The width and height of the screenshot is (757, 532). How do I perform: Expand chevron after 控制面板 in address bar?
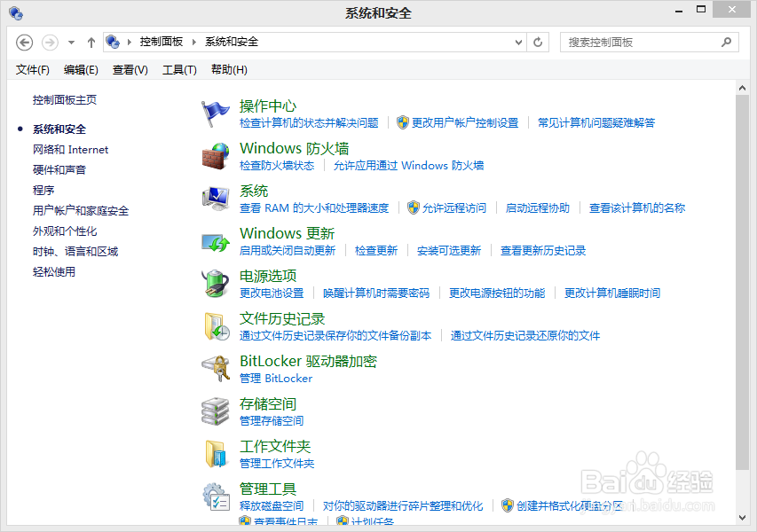click(194, 43)
